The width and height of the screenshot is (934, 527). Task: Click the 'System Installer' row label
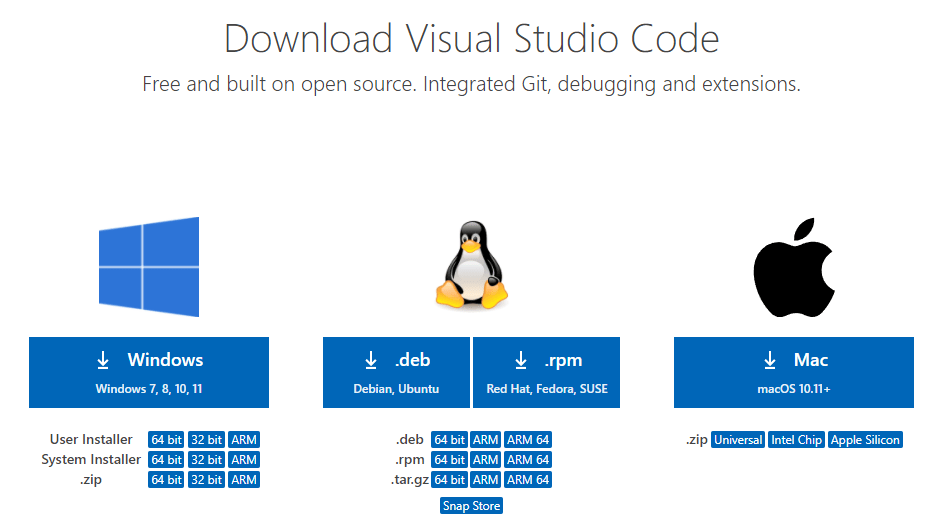(91, 460)
